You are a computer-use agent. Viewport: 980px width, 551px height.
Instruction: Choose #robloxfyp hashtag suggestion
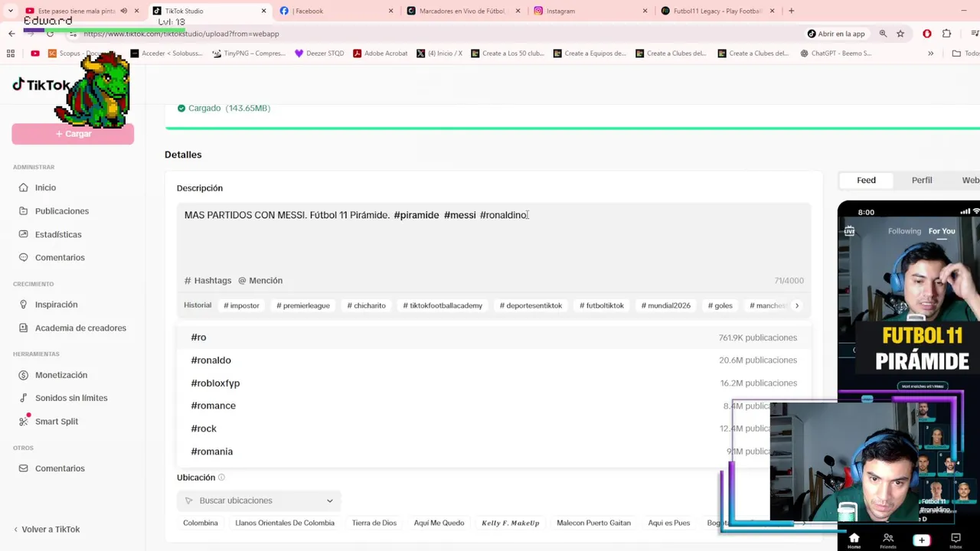click(x=494, y=383)
